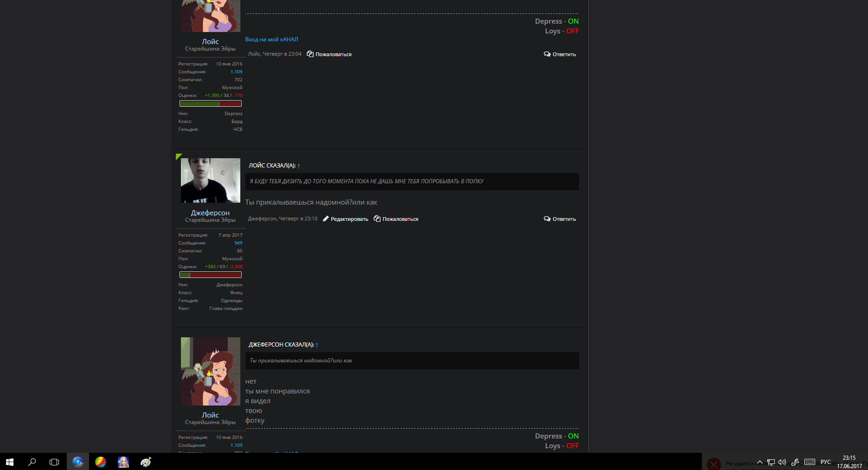
Task: Open taskbar search magnifier
Action: coord(32,462)
